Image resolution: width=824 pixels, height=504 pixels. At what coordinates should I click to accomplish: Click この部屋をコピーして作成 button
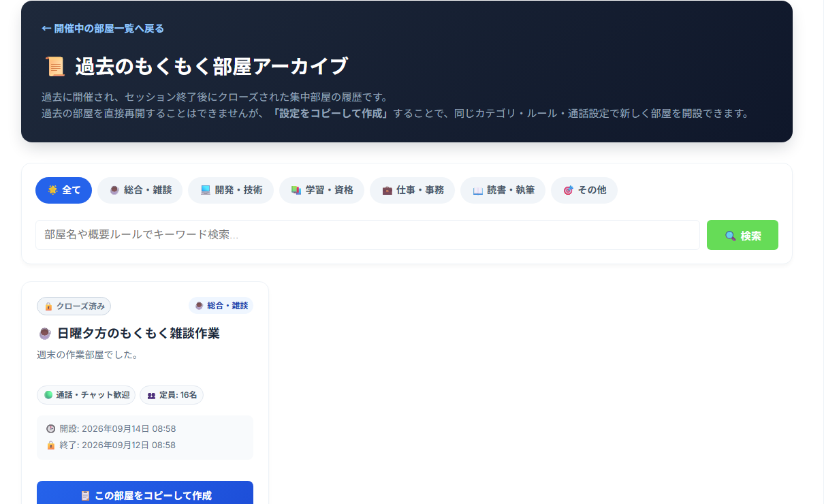point(145,495)
